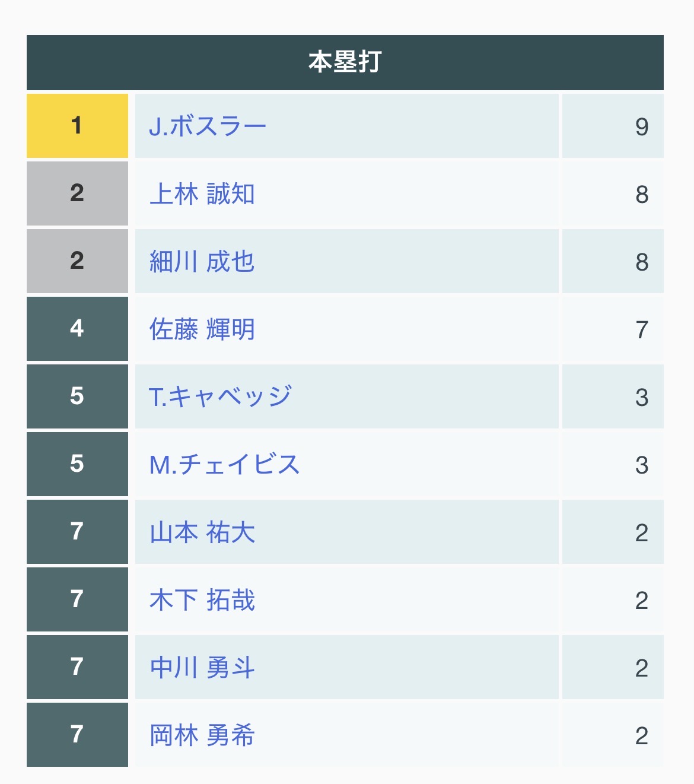Open 岡林 勇希 player link
The height and width of the screenshot is (784, 694).
(x=202, y=735)
